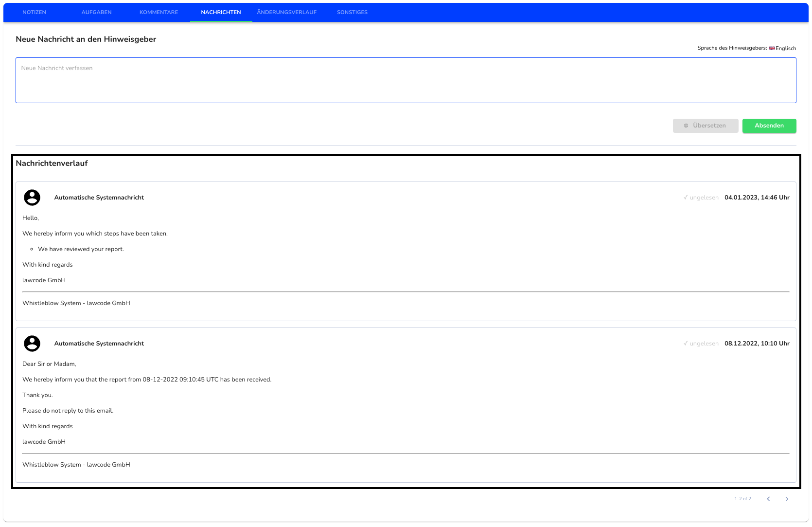Click the line mentioning '08-12-2022 09:10:45 UTC'

147,380
